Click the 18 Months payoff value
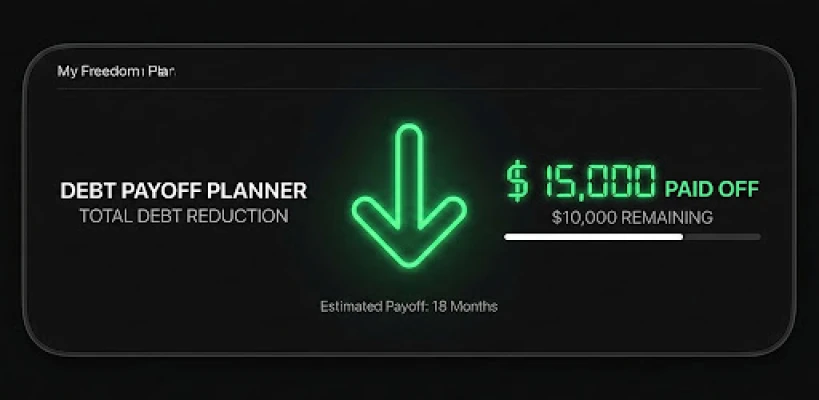Screen dimensions: 819x400 point(464,307)
